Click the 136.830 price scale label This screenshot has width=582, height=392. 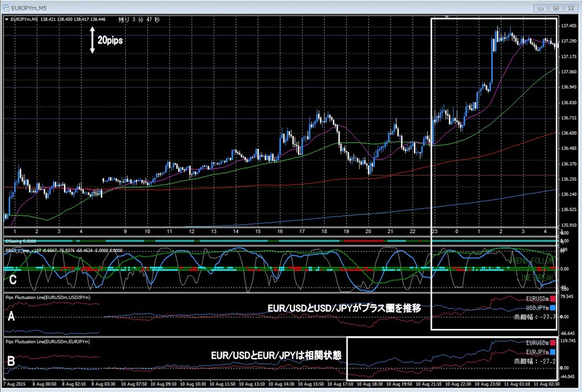(568, 102)
